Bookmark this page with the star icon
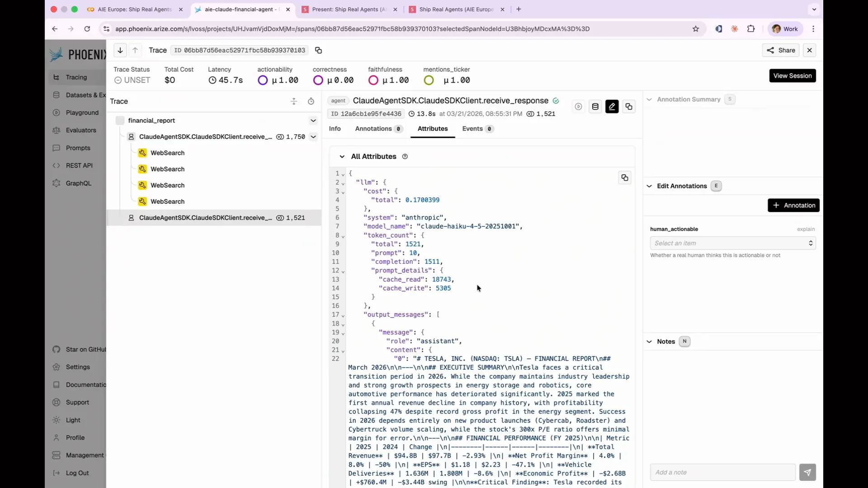 click(x=696, y=29)
